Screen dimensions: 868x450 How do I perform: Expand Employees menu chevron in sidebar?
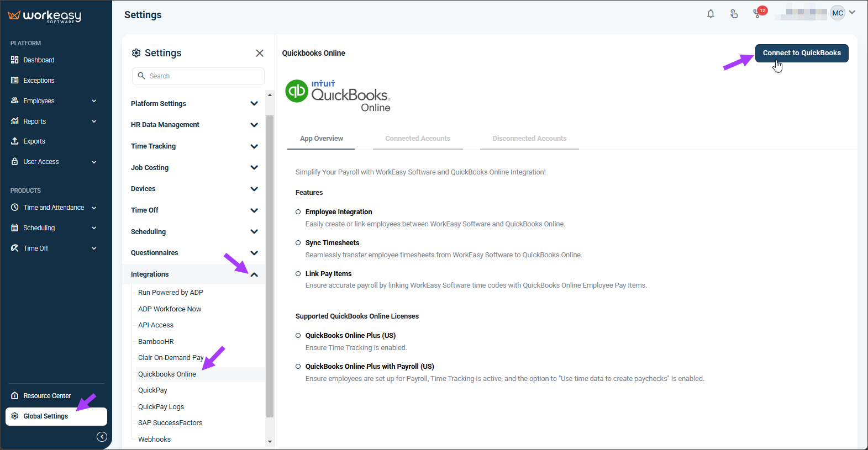point(94,101)
